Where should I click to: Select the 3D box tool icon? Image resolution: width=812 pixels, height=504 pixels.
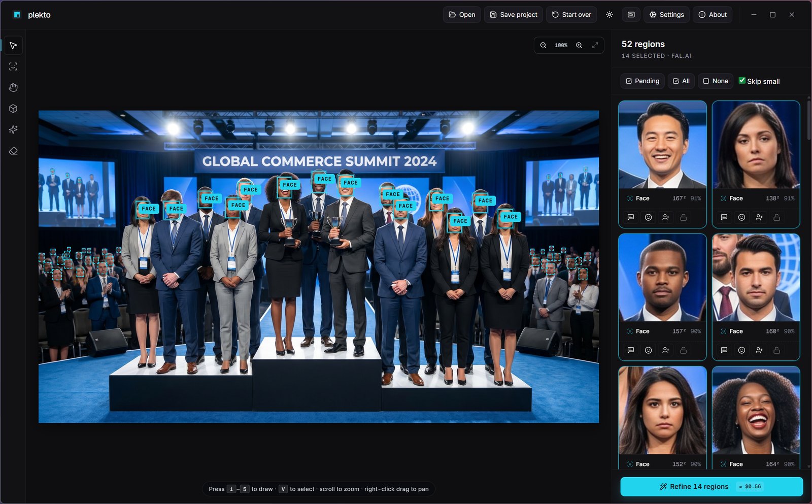click(13, 109)
